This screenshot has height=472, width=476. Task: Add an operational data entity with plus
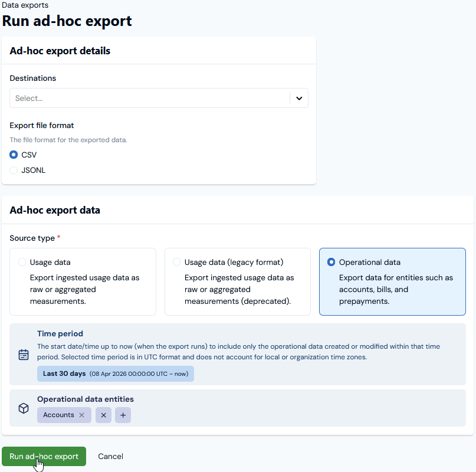(123, 415)
